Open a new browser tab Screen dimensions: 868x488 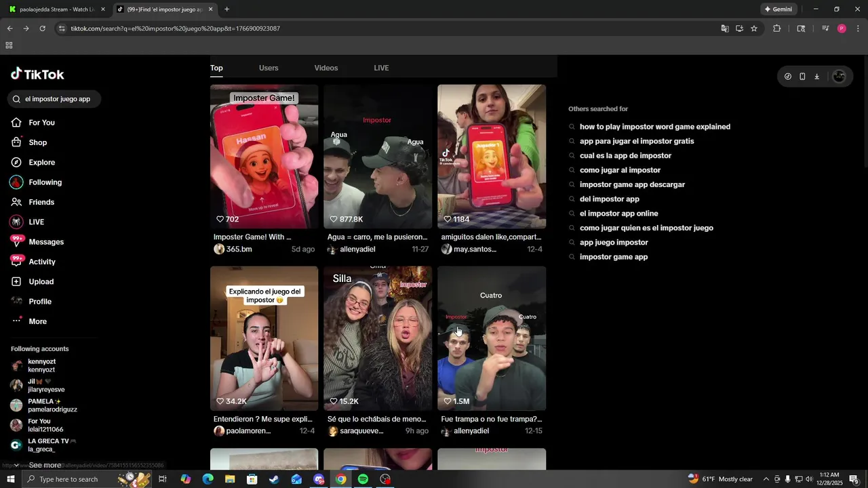pos(226,9)
